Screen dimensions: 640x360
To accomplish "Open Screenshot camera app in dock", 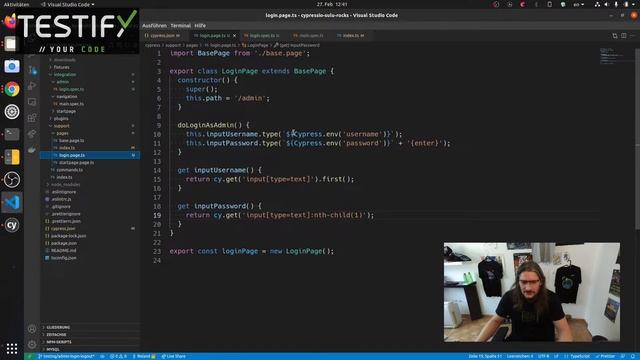I will click(x=12, y=66).
